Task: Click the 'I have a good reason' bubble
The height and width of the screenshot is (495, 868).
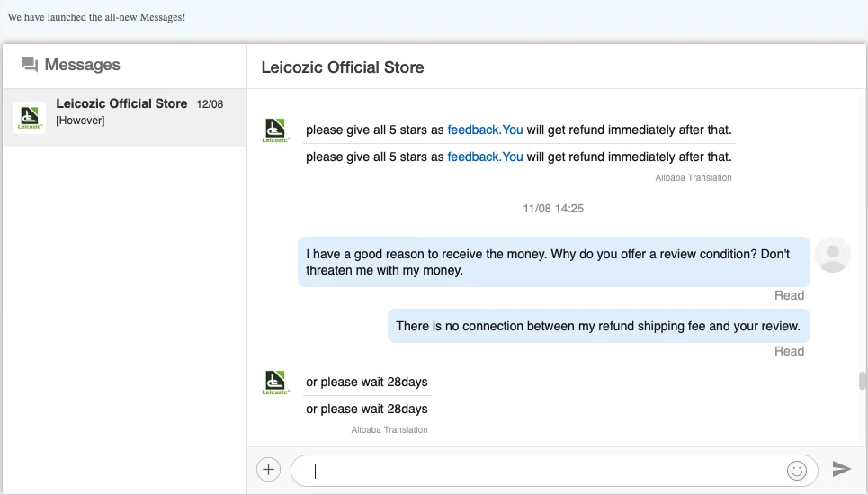Action: tap(553, 262)
